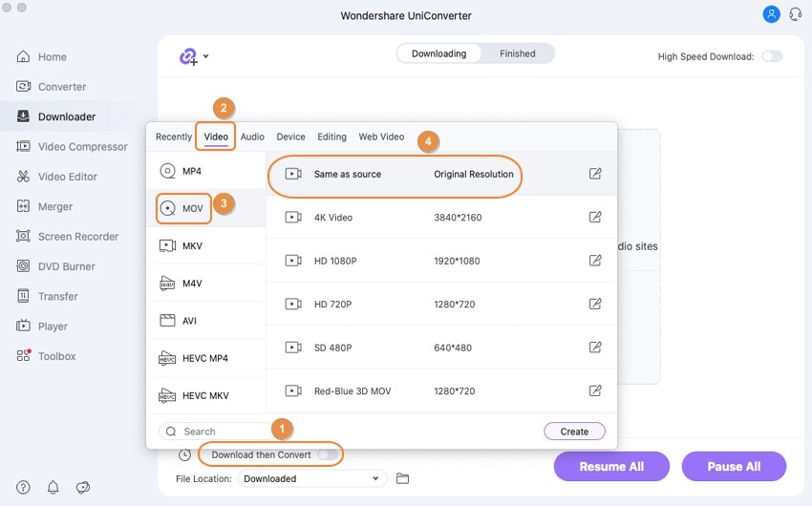Select HEVC MP4 format

[206, 358]
